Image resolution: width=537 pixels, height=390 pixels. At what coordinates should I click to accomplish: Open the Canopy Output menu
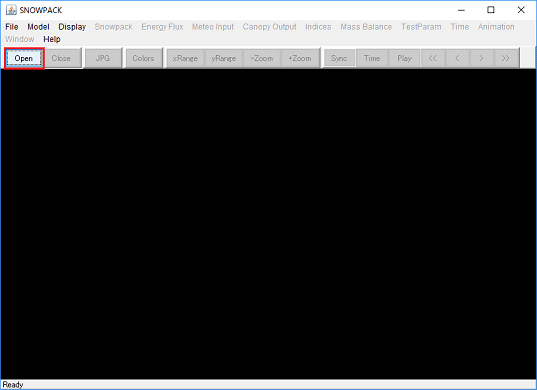tap(270, 27)
